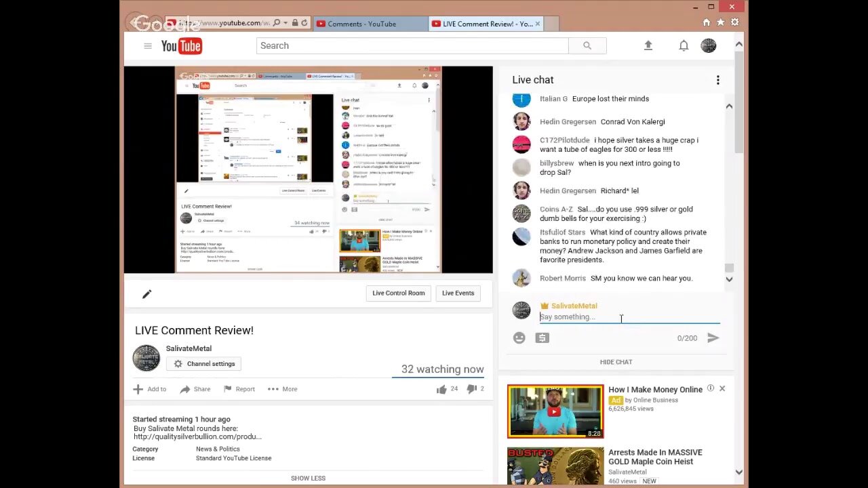868x488 pixels.
Task: Click the pencil edit icon under the video
Action: [x=146, y=293]
